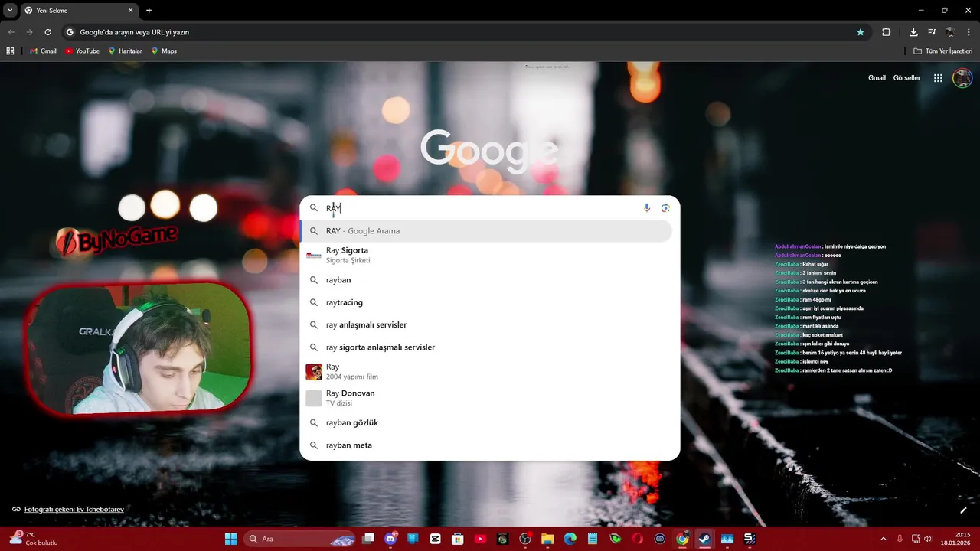Choose the 'rayban gözlük' suggestion

[x=487, y=422]
